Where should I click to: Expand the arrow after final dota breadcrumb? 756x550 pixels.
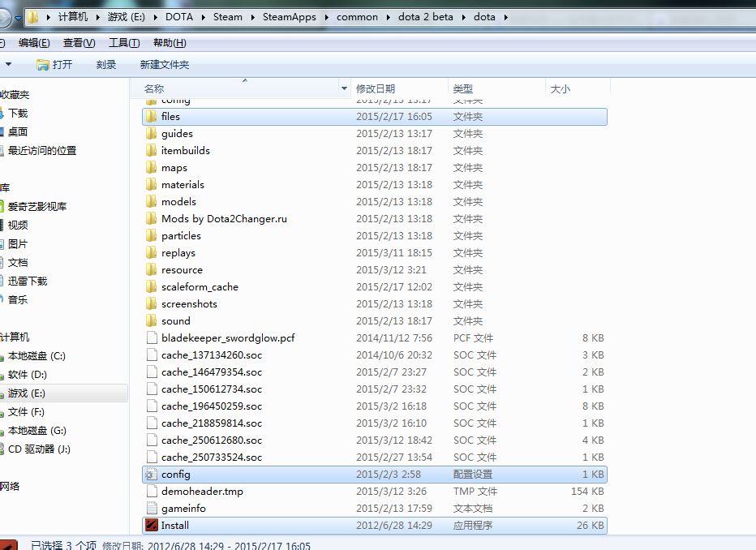click(x=506, y=17)
